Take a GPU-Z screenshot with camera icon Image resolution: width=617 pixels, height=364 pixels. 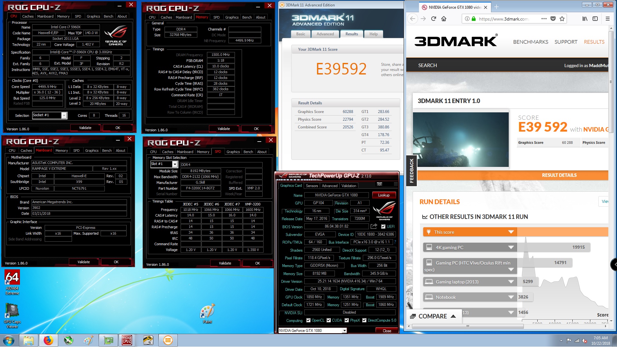[x=379, y=184]
